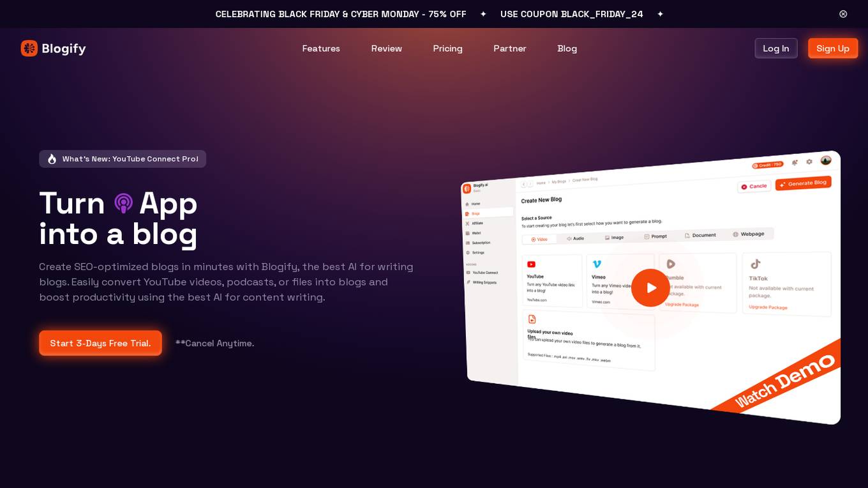Click the Credit: 750 badge in the demo
This screenshot has width=868, height=488.
pyautogui.click(x=768, y=165)
